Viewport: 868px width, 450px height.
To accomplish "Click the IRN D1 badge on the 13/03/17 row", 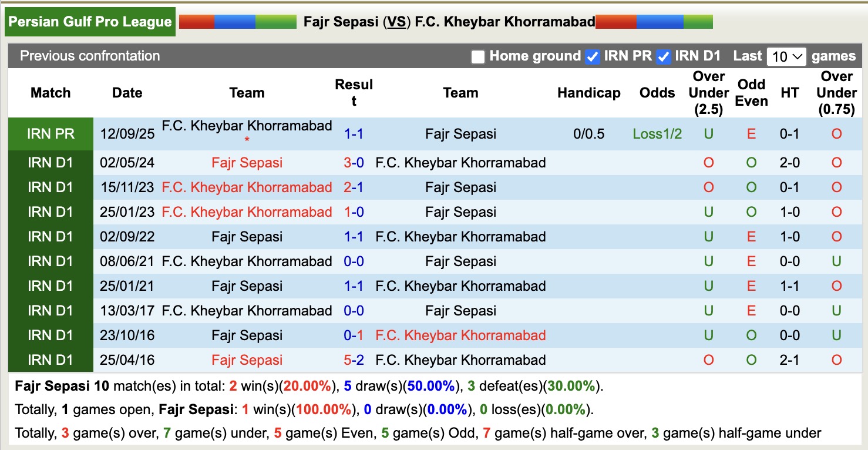I will pyautogui.click(x=51, y=310).
